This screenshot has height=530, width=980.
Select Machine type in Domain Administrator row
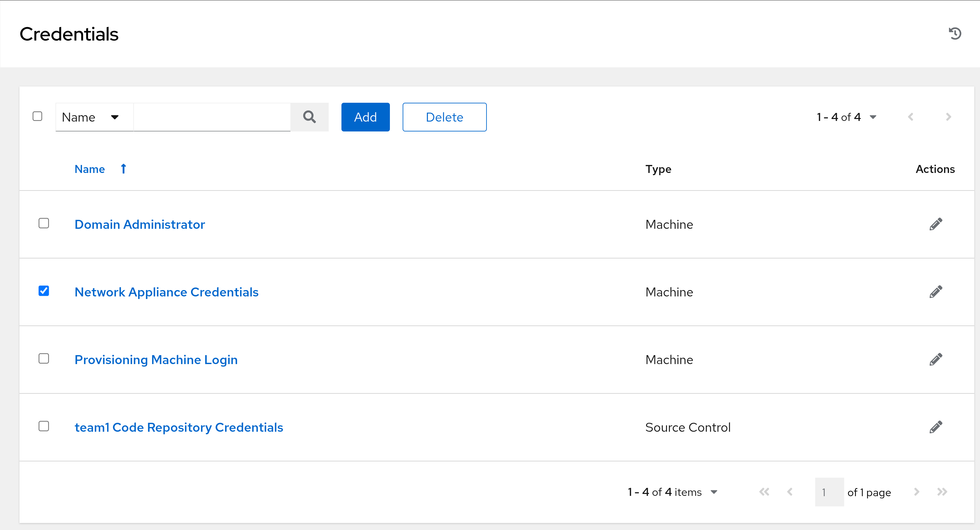pos(669,224)
